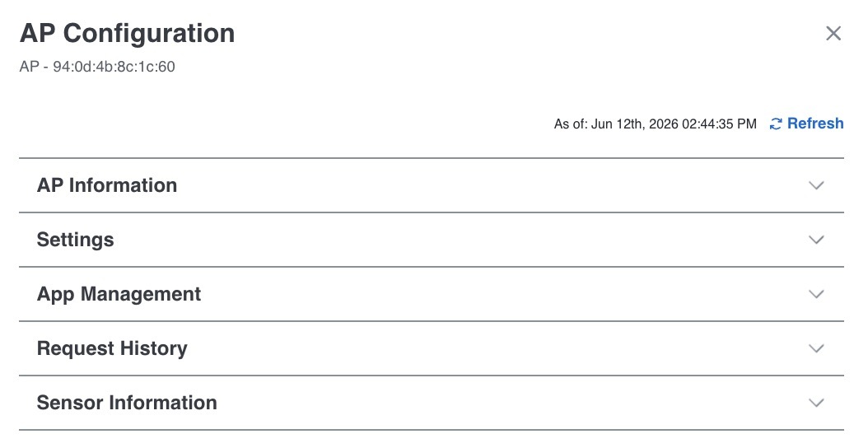Toggle the Sensor Information chevron
Screen dimensions: 868x448
pos(816,402)
